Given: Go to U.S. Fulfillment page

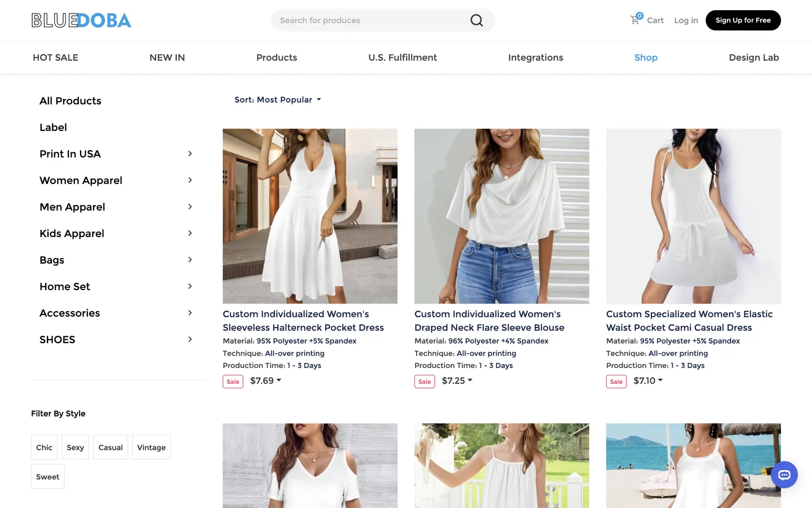Looking at the screenshot, I should tap(403, 58).
